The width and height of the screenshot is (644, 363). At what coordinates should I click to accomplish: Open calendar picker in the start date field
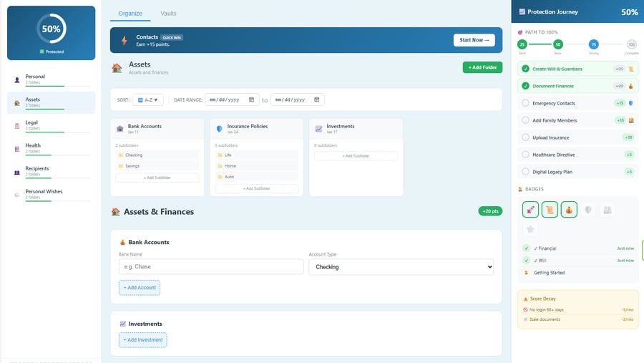pyautogui.click(x=251, y=100)
